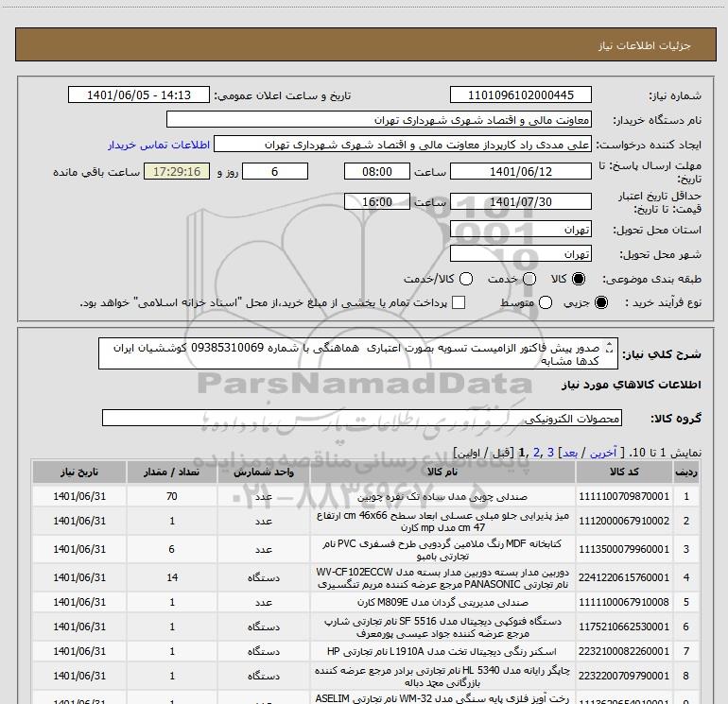Click item code 2241220615760001
The width and height of the screenshot is (728, 704).
pos(624,577)
